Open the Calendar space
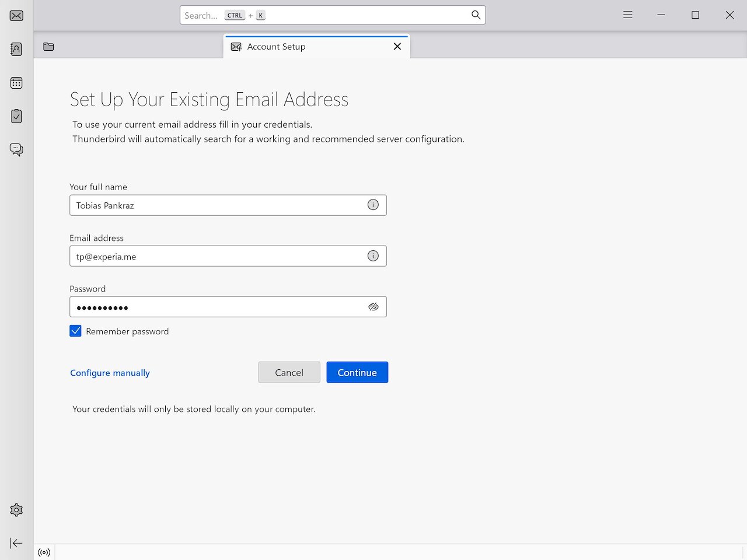 pos(16,82)
